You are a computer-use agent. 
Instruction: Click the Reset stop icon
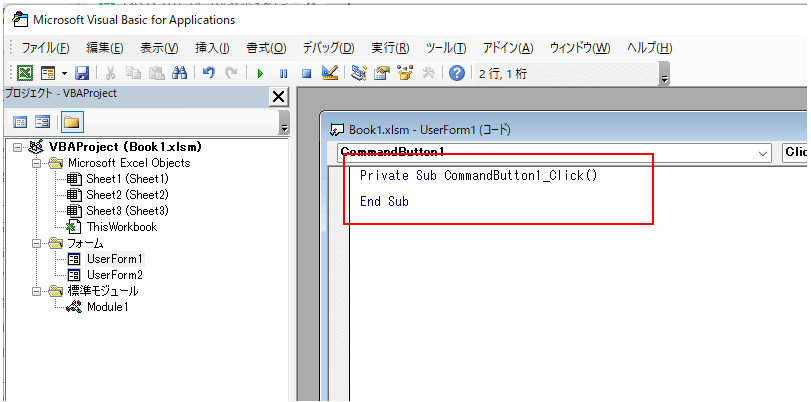pyautogui.click(x=306, y=74)
